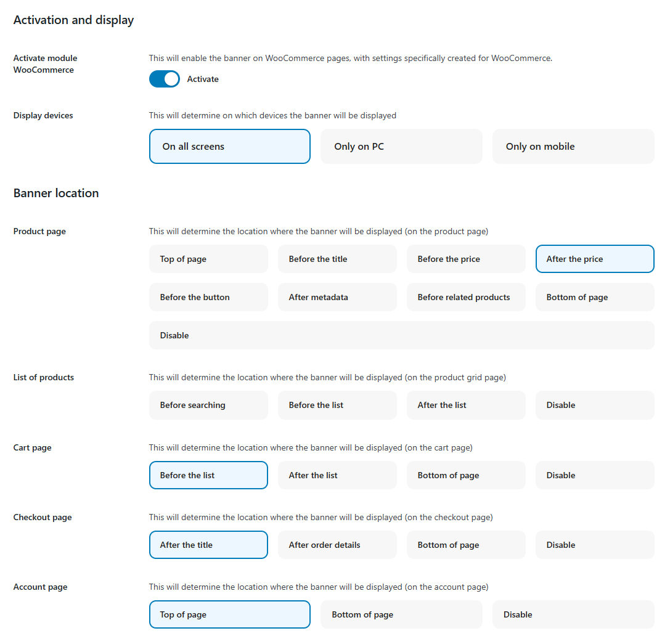
Task: Select 'Before the title' for product page
Action: tap(337, 259)
